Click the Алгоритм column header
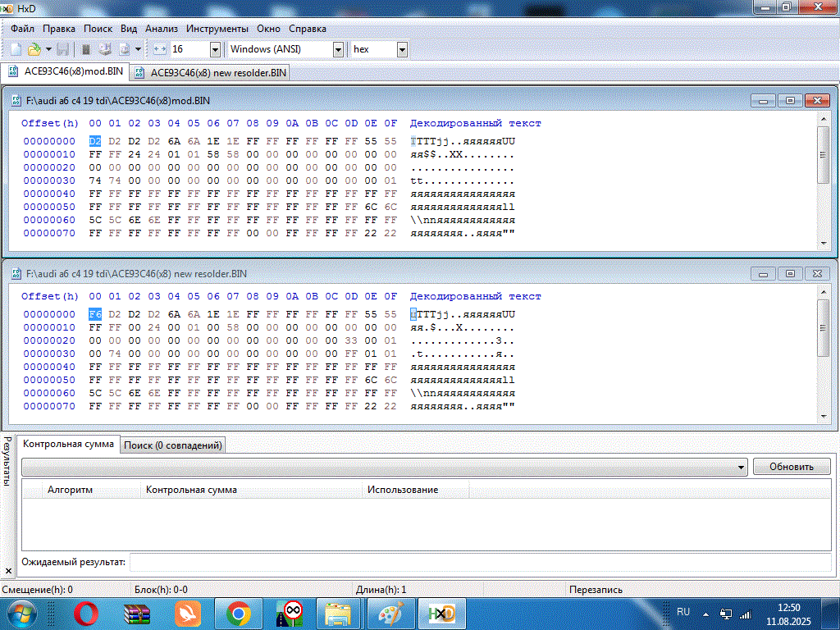This screenshot has height=630, width=840. click(x=92, y=490)
